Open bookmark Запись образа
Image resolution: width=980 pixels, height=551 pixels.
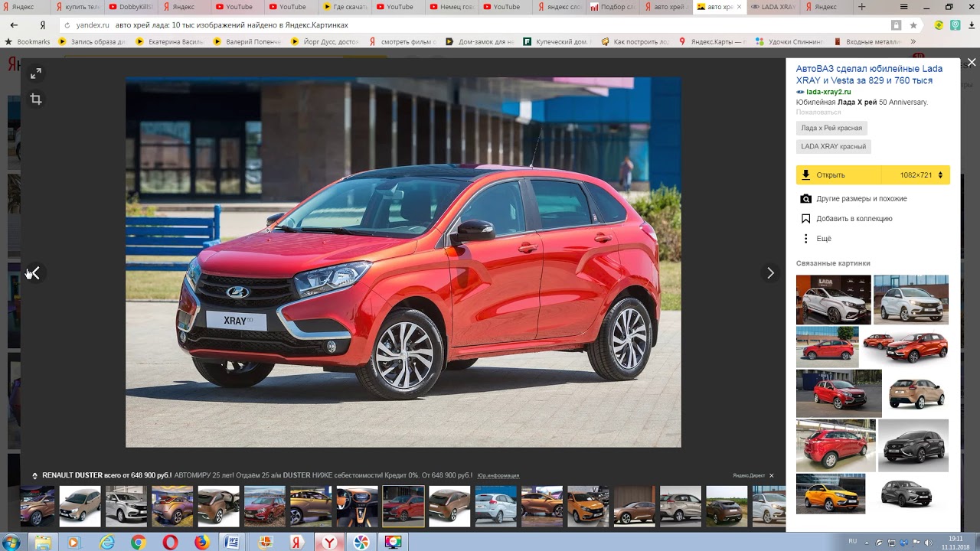(92, 41)
